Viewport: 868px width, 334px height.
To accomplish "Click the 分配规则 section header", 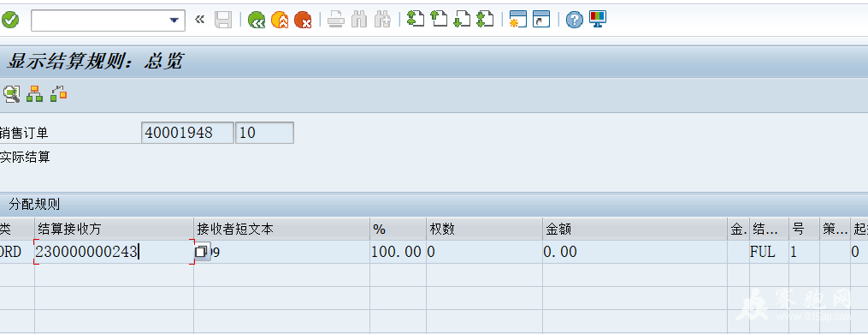I will click(34, 204).
